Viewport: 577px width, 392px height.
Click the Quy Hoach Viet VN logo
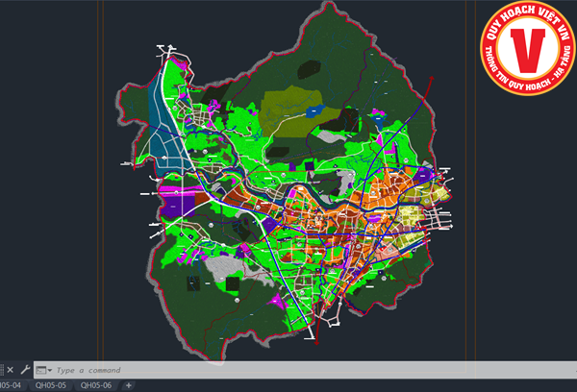(528, 48)
